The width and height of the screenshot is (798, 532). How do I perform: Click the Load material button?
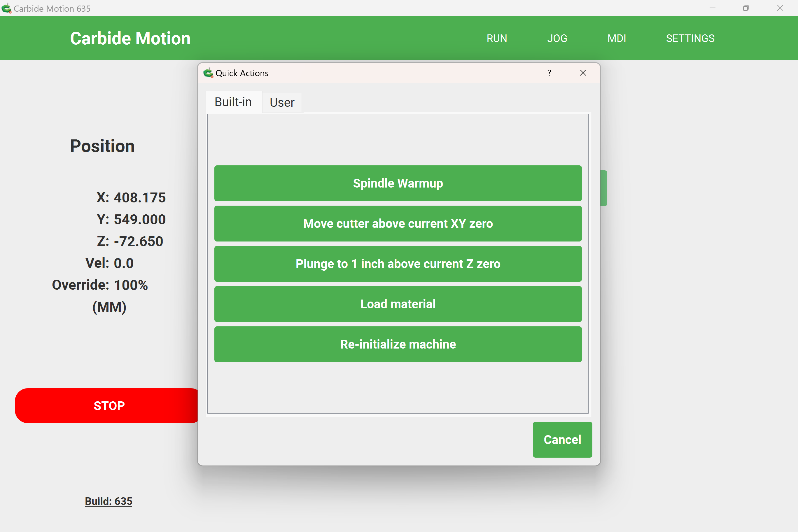coord(398,304)
